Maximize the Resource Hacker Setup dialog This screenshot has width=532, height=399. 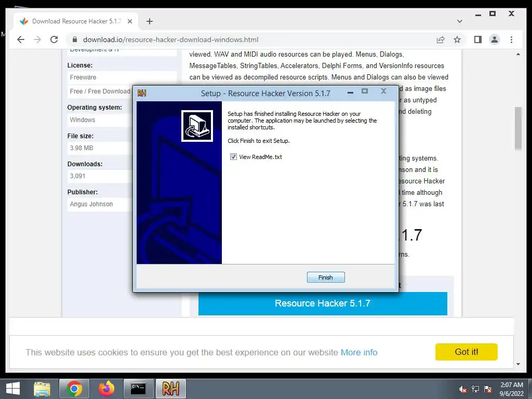365,91
